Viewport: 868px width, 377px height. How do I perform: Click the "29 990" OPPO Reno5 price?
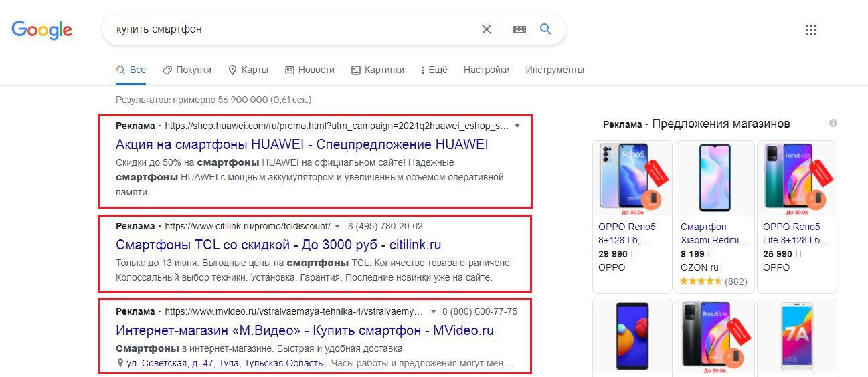[618, 254]
